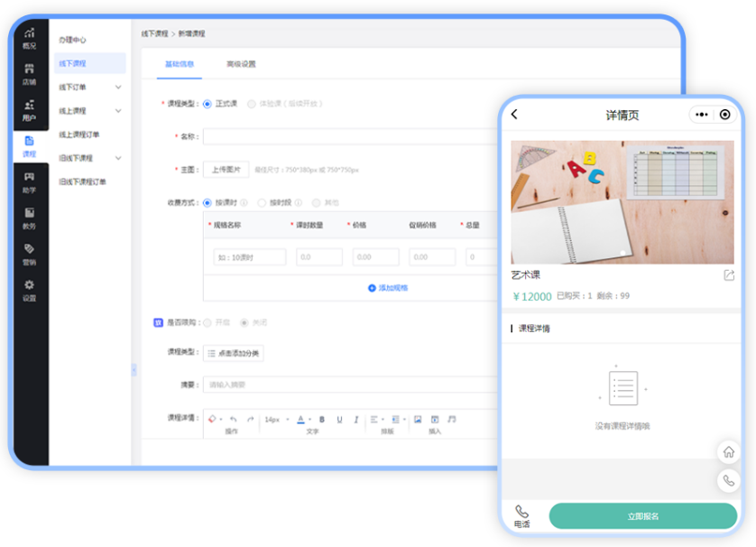Select the 按课时 billing radio button
The width and height of the screenshot is (756, 547).
click(207, 202)
